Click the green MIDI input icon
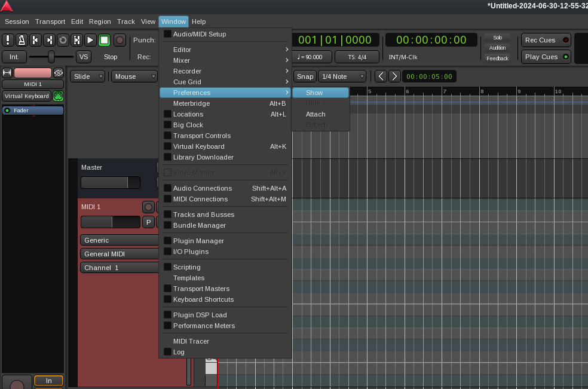 [x=58, y=96]
